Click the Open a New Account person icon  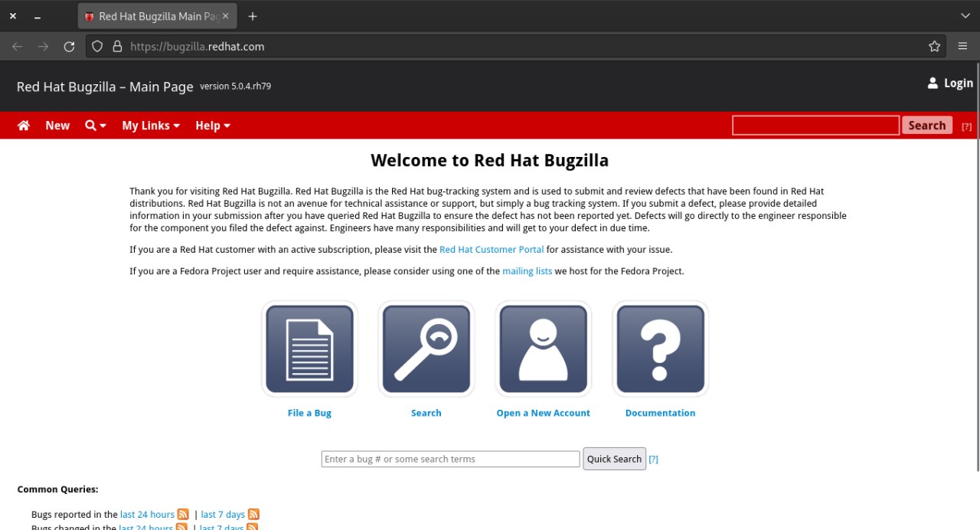click(x=544, y=348)
